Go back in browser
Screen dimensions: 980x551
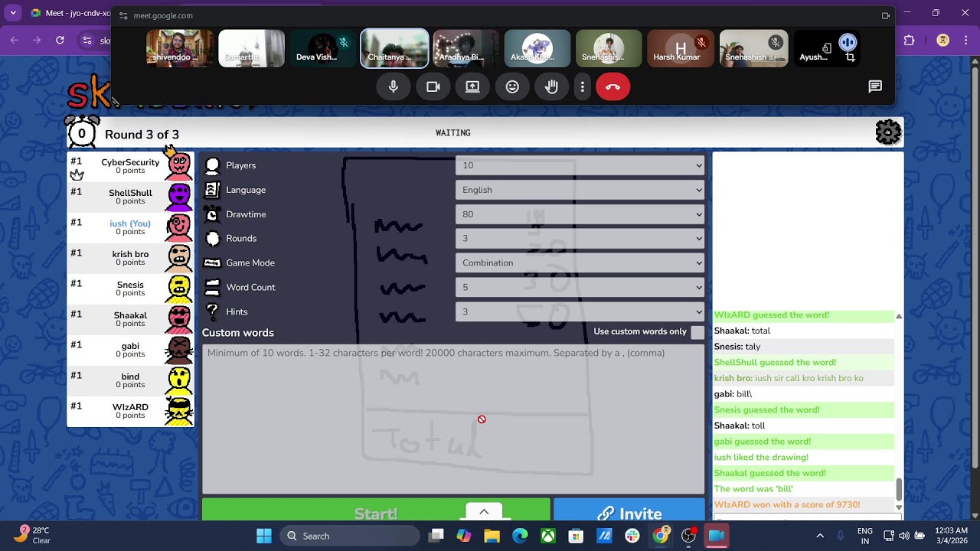[14, 40]
